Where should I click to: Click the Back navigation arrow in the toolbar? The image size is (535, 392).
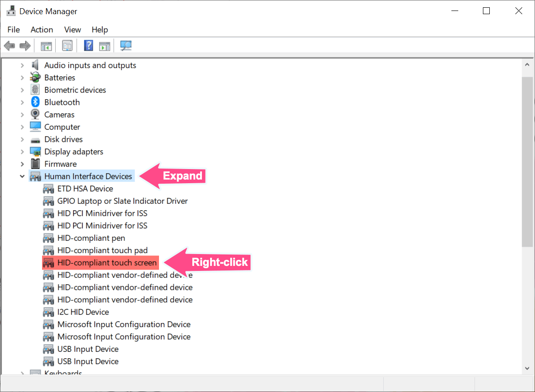click(x=9, y=45)
